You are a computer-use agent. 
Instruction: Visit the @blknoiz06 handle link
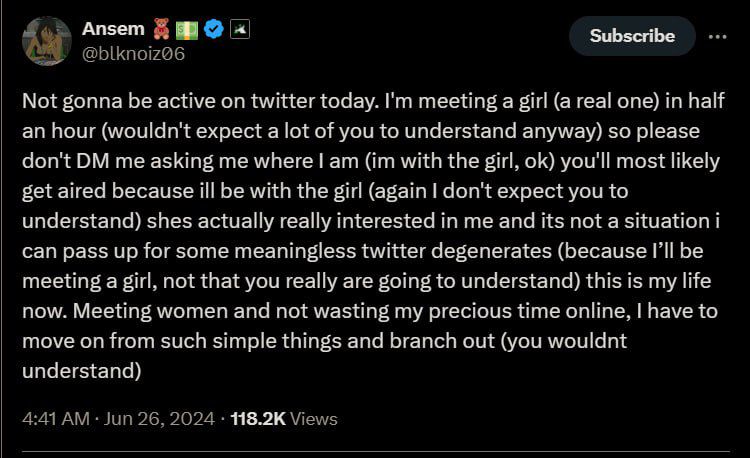point(133,54)
